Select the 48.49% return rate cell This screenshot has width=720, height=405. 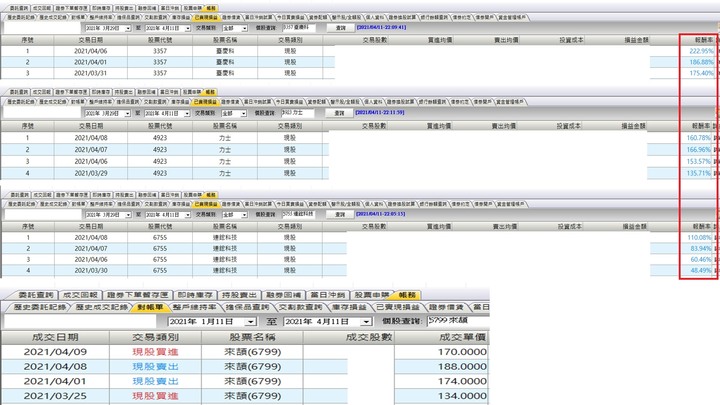[700, 270]
